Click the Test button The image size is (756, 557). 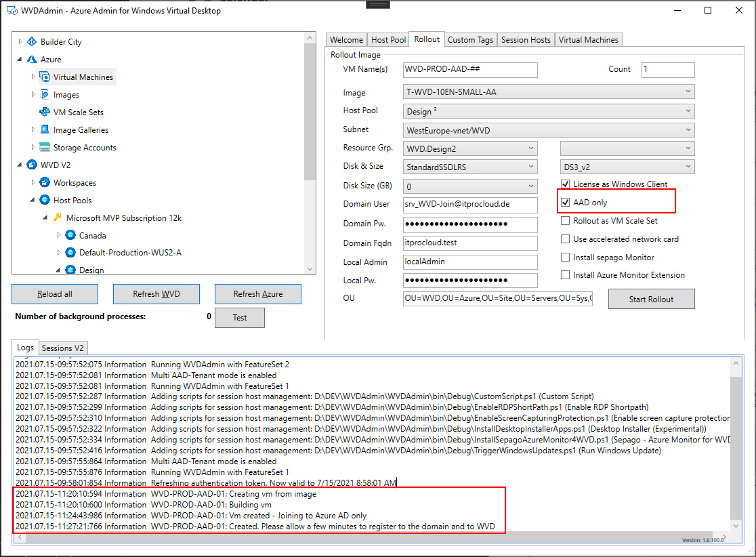[240, 317]
